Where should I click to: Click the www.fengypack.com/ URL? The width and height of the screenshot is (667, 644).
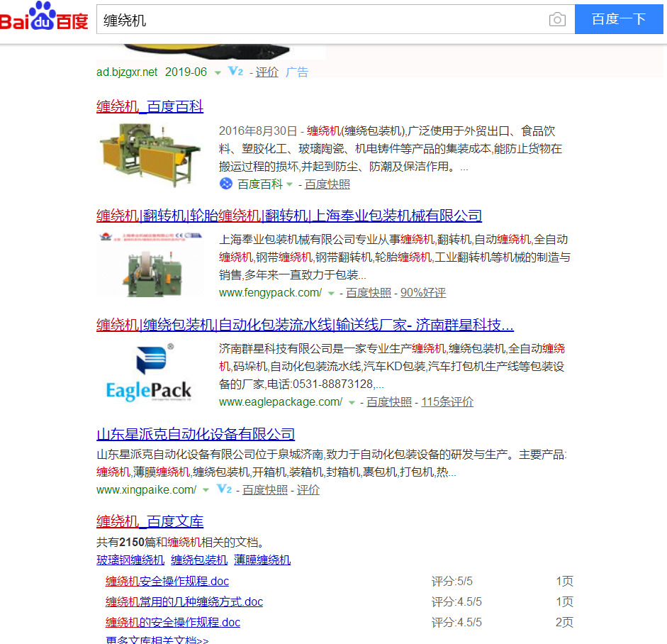click(270, 293)
